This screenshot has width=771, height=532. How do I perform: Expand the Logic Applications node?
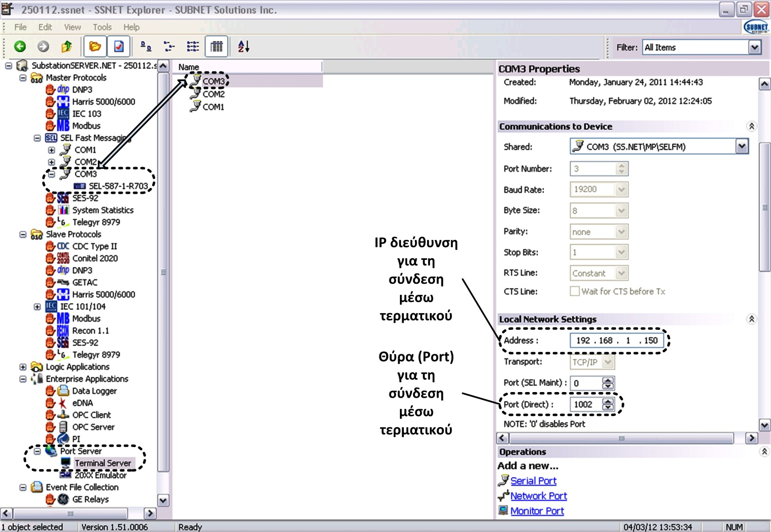coord(23,367)
